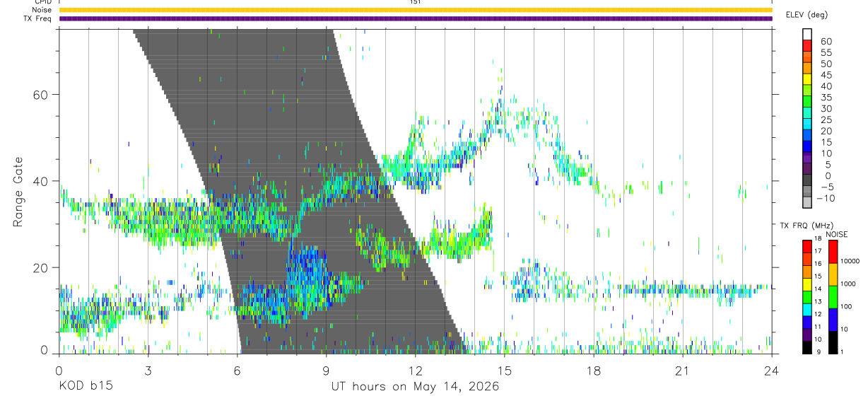Click the '18' label on the TX FRQ scale

[818, 238]
